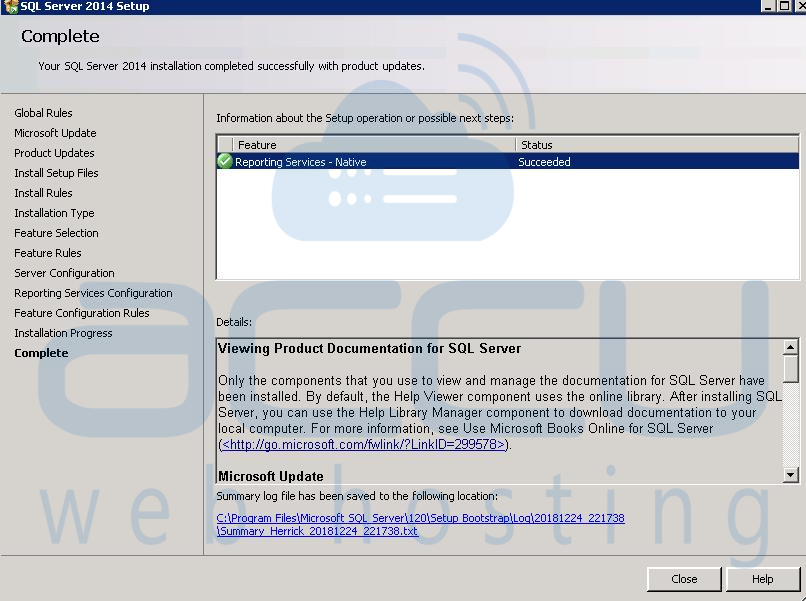The height and width of the screenshot is (601, 806).
Task: Select Microsoft Update step in sidebar
Action: [55, 133]
